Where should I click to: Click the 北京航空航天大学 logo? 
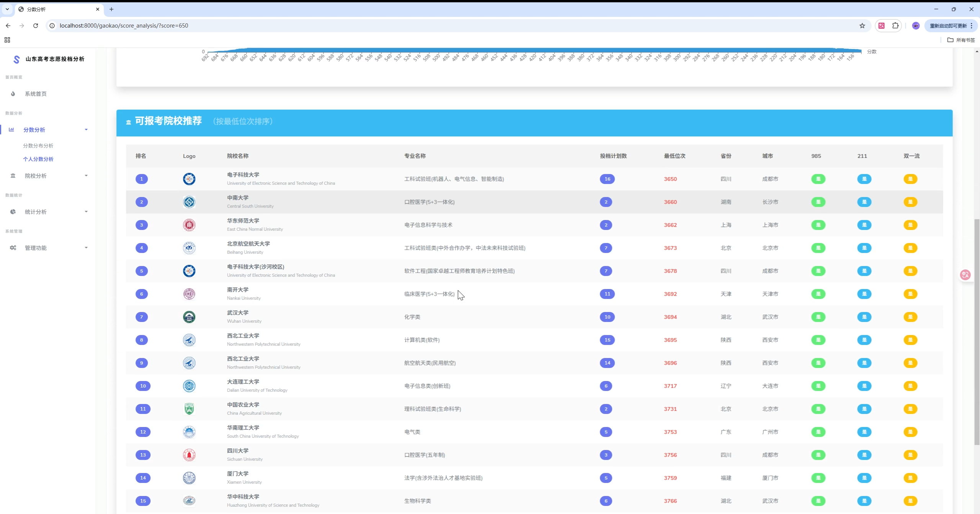coord(189,248)
